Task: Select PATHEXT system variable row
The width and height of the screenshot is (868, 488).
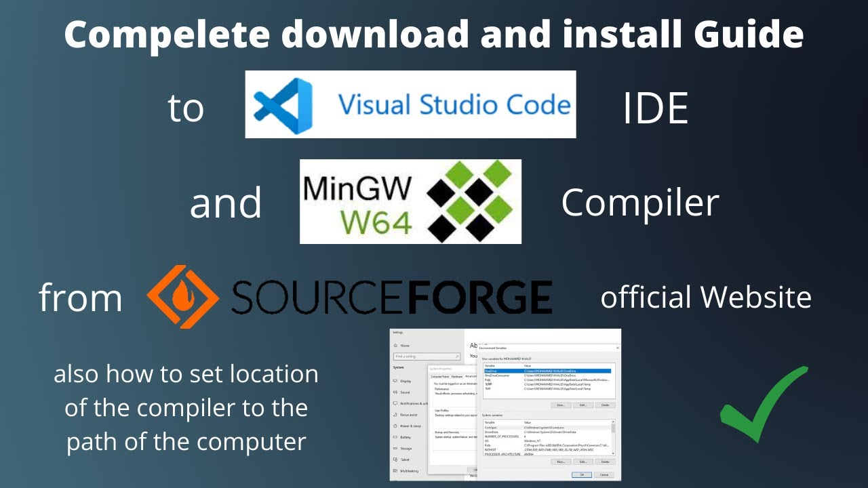Action: click(547, 449)
